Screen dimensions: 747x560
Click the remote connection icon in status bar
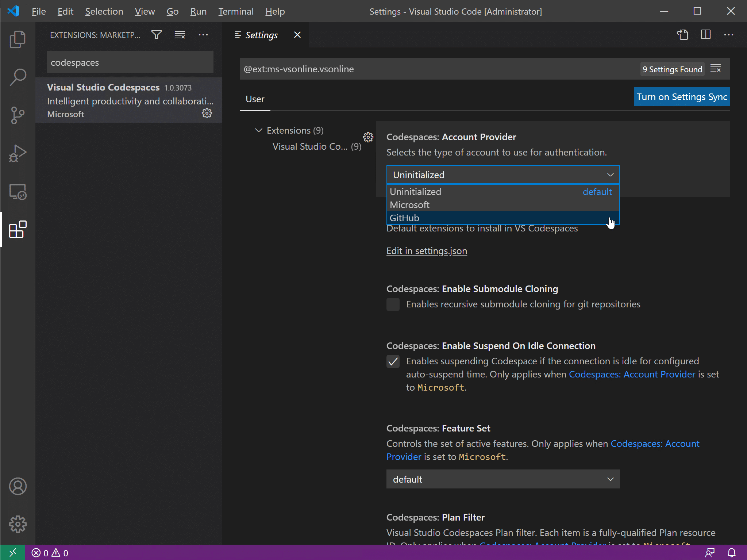pos(12,552)
